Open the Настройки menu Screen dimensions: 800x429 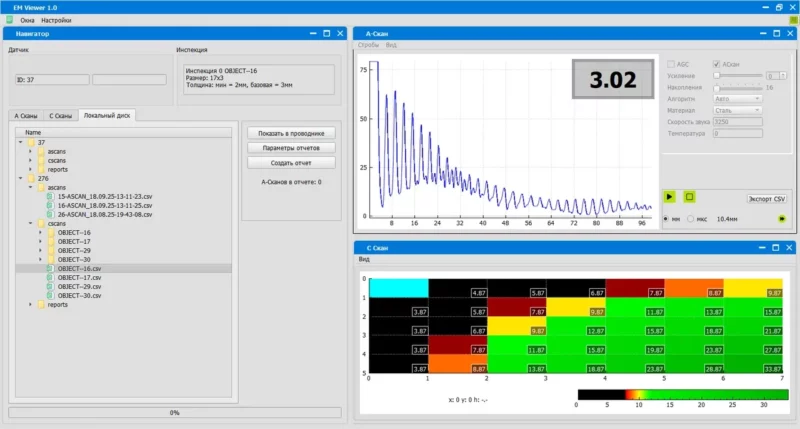[56, 20]
